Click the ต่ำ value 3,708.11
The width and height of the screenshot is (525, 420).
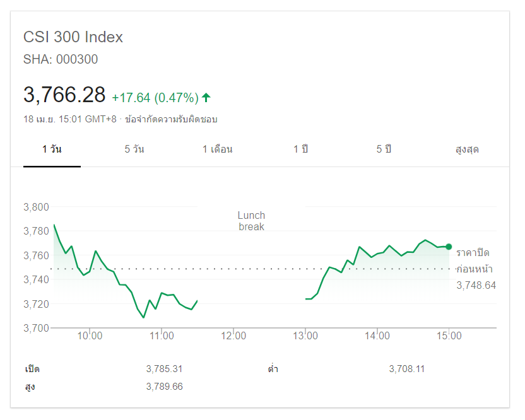point(406,369)
